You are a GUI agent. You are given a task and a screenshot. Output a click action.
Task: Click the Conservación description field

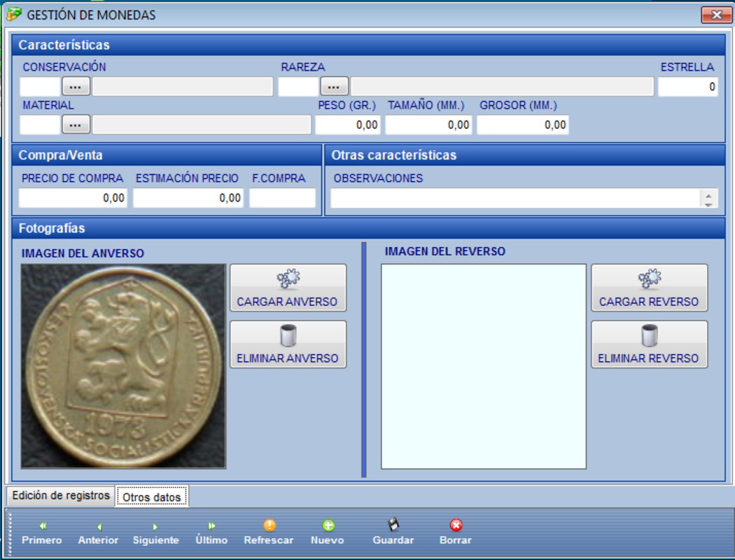tap(183, 87)
